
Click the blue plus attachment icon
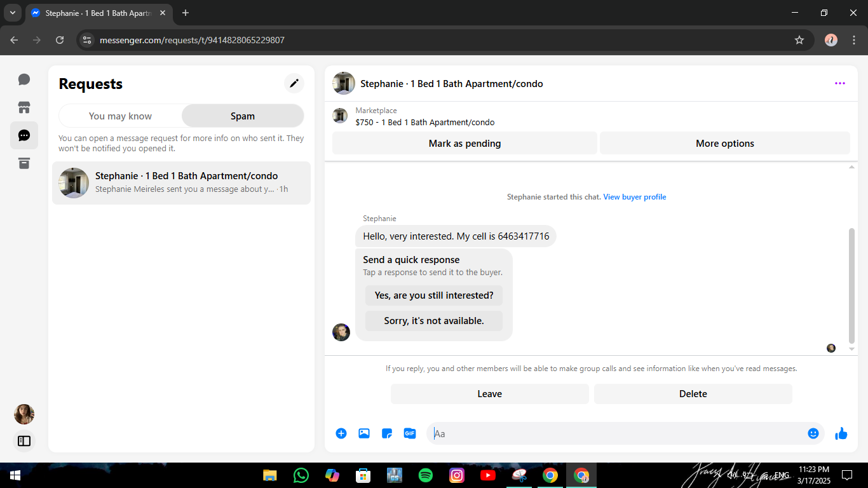pyautogui.click(x=341, y=433)
